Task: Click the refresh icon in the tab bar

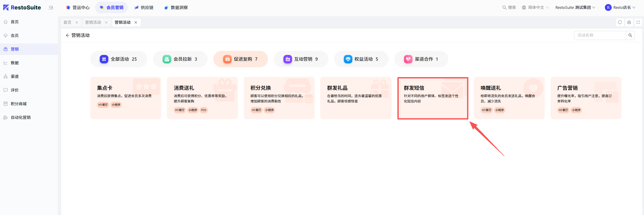Action: tap(620, 22)
